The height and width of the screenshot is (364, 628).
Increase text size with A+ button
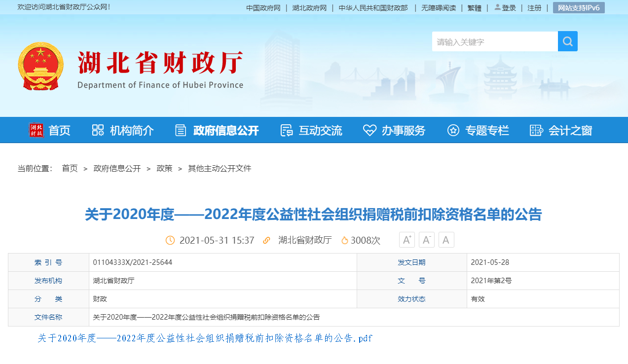407,240
